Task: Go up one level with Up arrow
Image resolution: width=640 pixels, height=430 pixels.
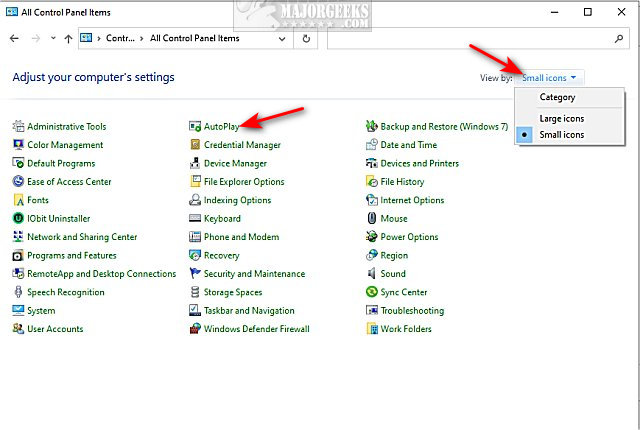Action: 68,38
